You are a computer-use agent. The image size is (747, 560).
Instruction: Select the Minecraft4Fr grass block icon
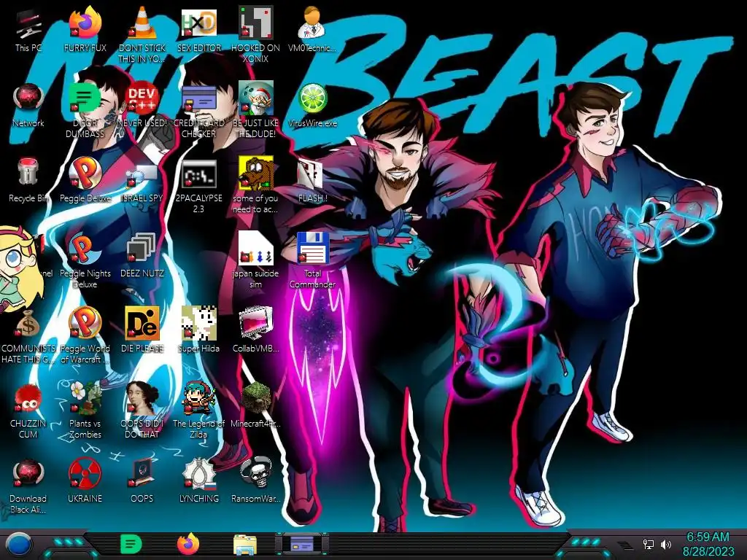pyautogui.click(x=255, y=398)
